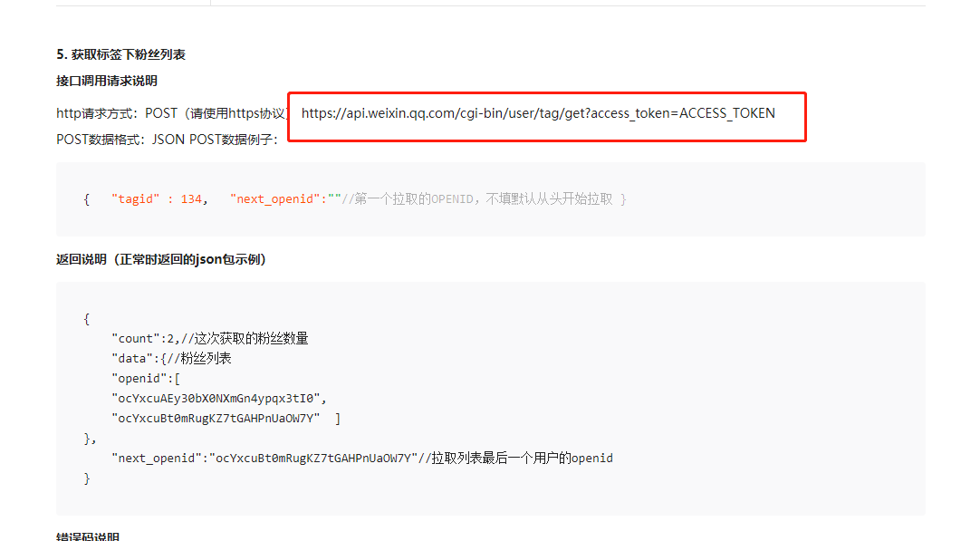Click the "openid":[ line

tap(146, 379)
